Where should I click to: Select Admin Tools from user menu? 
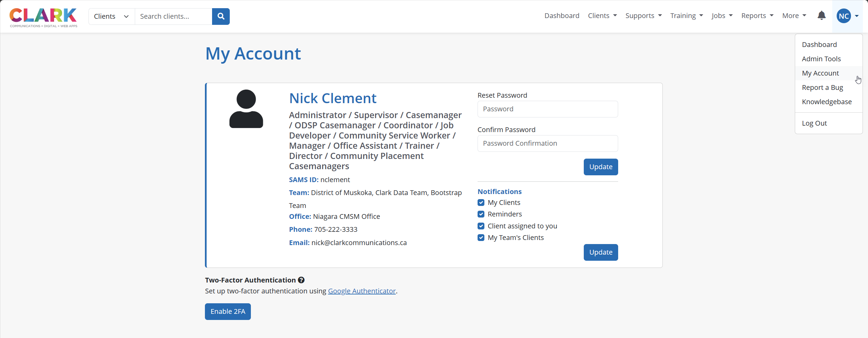click(x=821, y=59)
